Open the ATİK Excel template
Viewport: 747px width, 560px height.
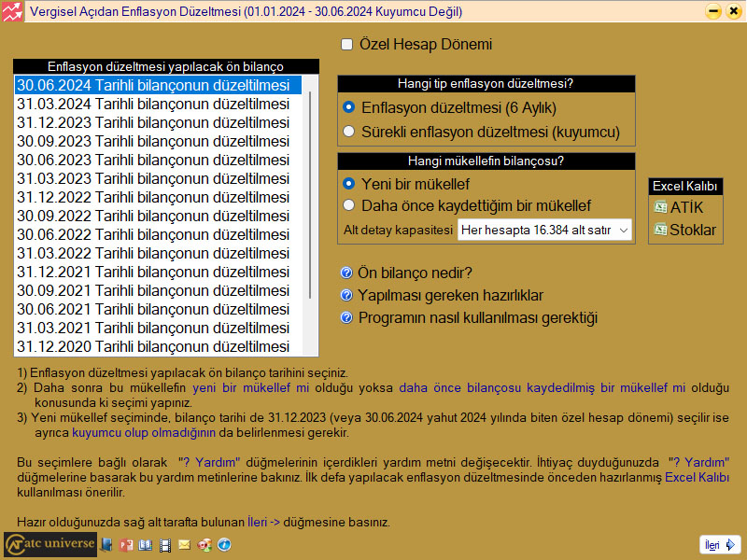(680, 207)
